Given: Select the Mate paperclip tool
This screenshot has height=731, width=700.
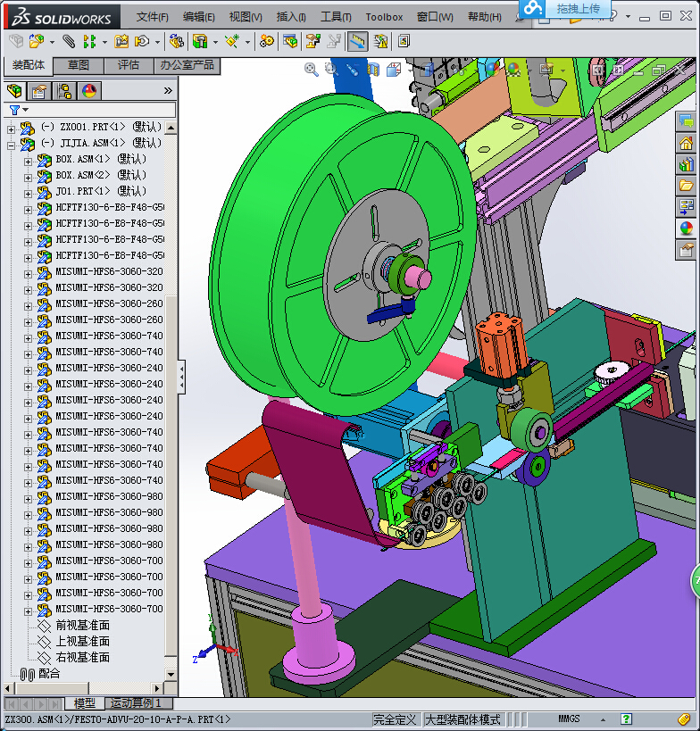Looking at the screenshot, I should [x=69, y=41].
